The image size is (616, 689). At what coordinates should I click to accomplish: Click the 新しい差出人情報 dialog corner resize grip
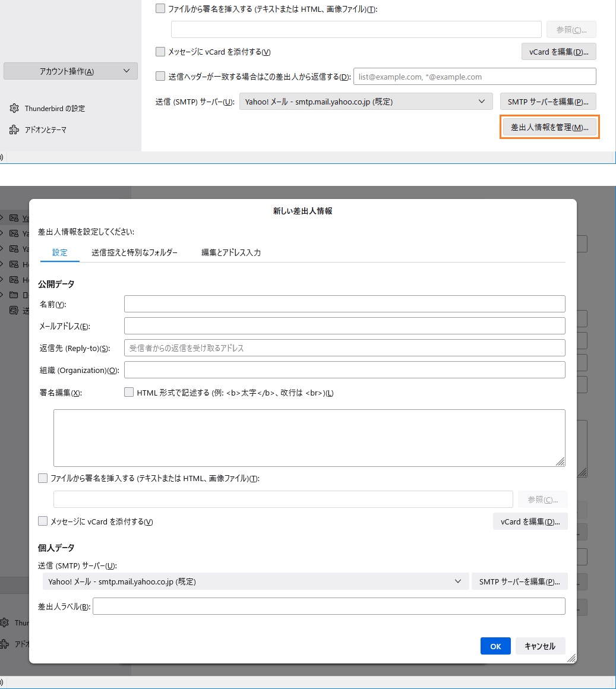pyautogui.click(x=571, y=658)
